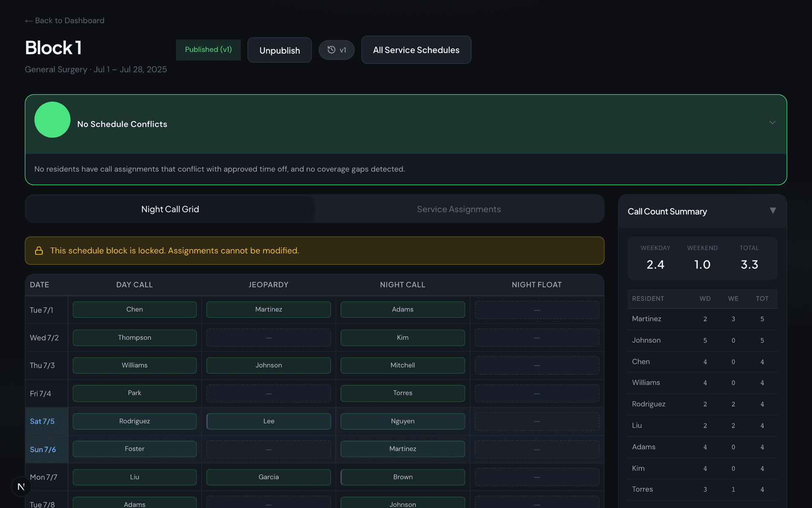Select the Martinez row in Call Count Summary

point(702,319)
